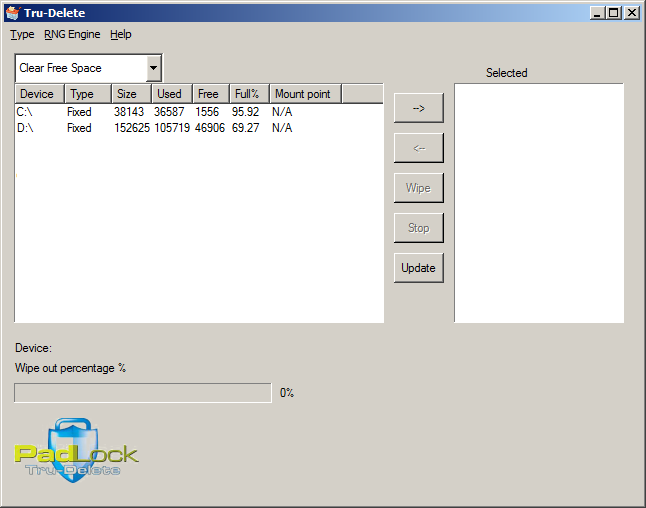
Task: Remove drive with the <-- button
Action: tap(419, 148)
